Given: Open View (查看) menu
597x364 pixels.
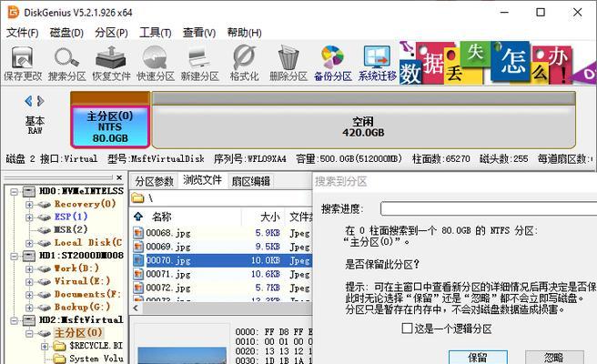Looking at the screenshot, I should tap(199, 33).
